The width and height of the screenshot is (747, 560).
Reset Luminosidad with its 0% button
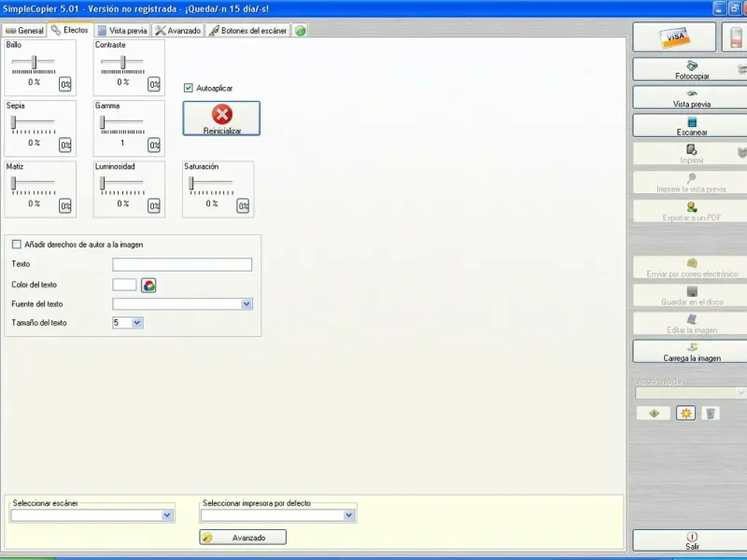point(154,205)
